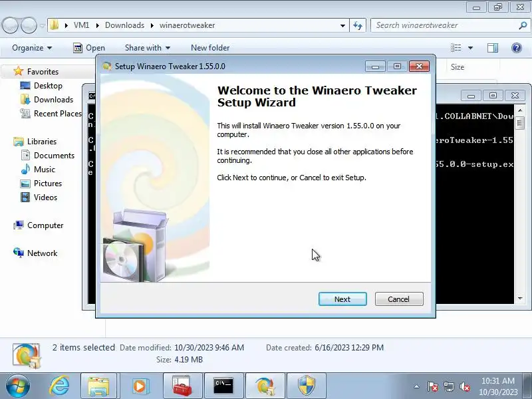
Task: Open Explorer help question mark icon
Action: point(517,48)
